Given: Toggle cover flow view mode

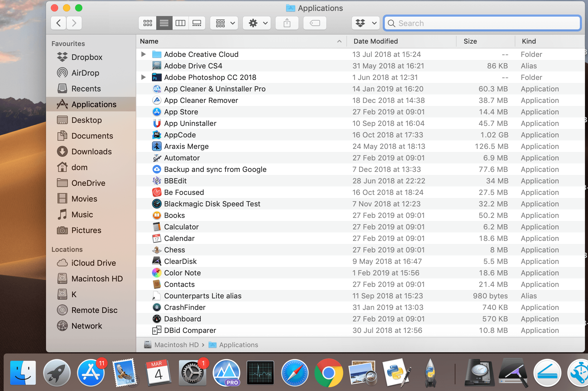Looking at the screenshot, I should 197,23.
